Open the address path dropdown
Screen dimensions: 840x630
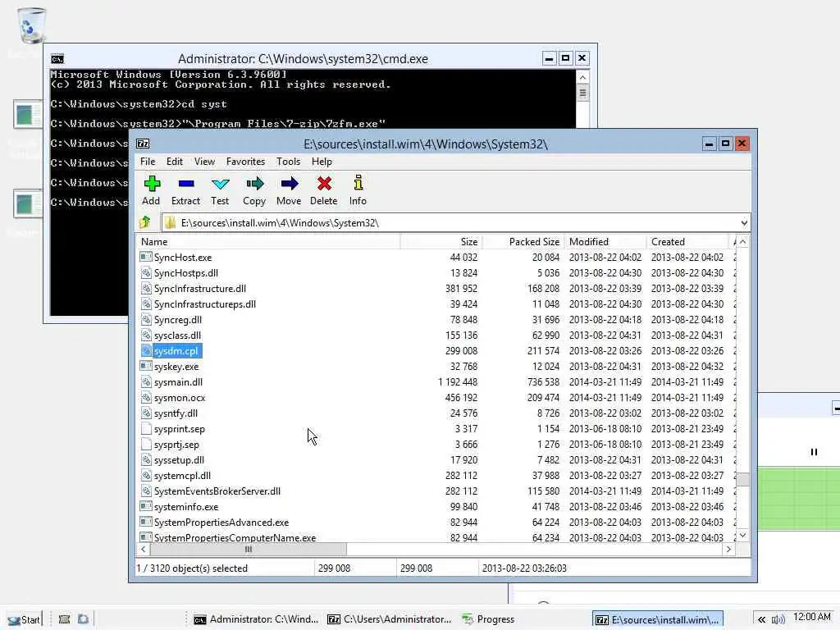click(x=743, y=223)
